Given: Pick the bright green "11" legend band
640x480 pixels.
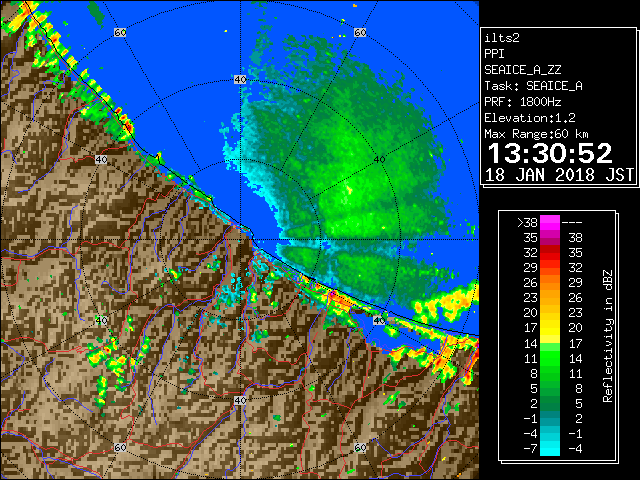Looking at the screenshot, I should [x=550, y=358].
